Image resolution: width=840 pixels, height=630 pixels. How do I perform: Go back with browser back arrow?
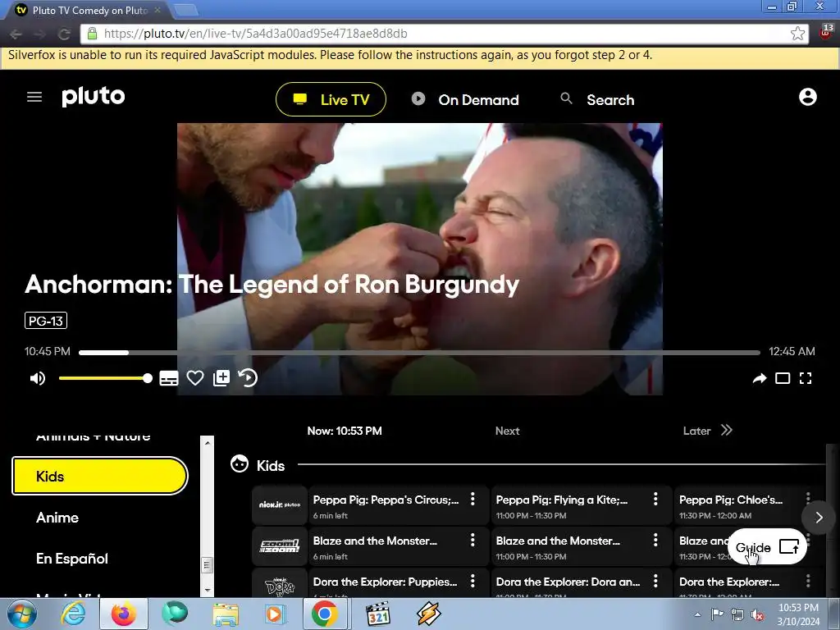click(x=16, y=34)
